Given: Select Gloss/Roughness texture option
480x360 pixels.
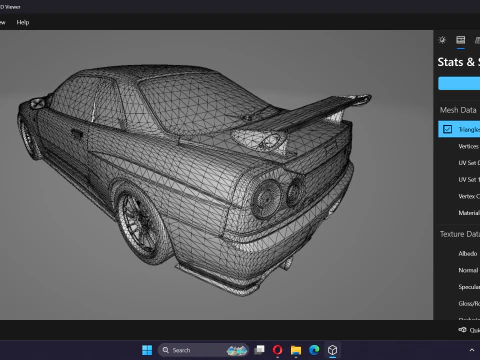Looking at the screenshot, I should pos(469,304).
